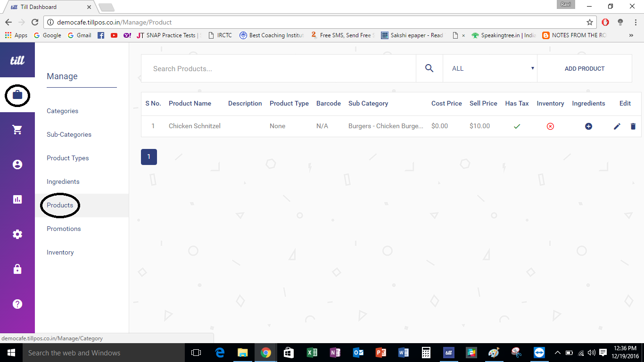Viewport: 644px width, 362px height.
Task: Show hidden system tray icons
Action: click(557, 353)
